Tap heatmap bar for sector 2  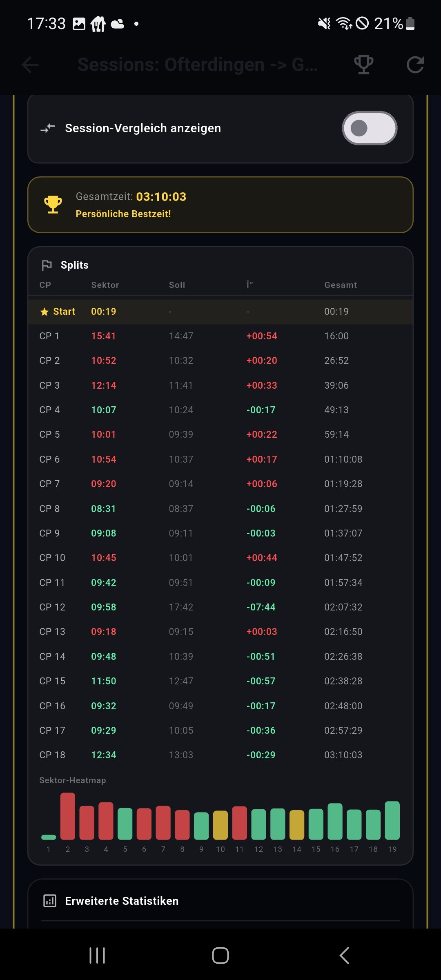tap(68, 816)
